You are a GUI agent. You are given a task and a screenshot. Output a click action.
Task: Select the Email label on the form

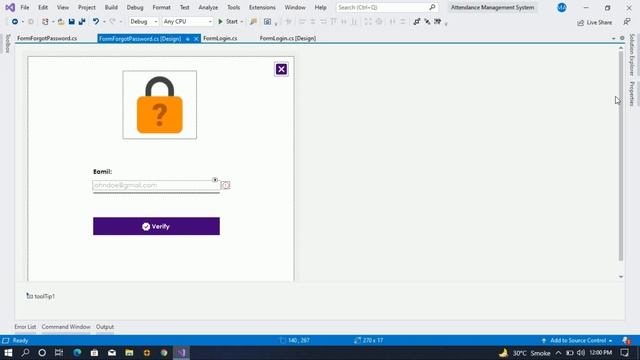[102, 172]
